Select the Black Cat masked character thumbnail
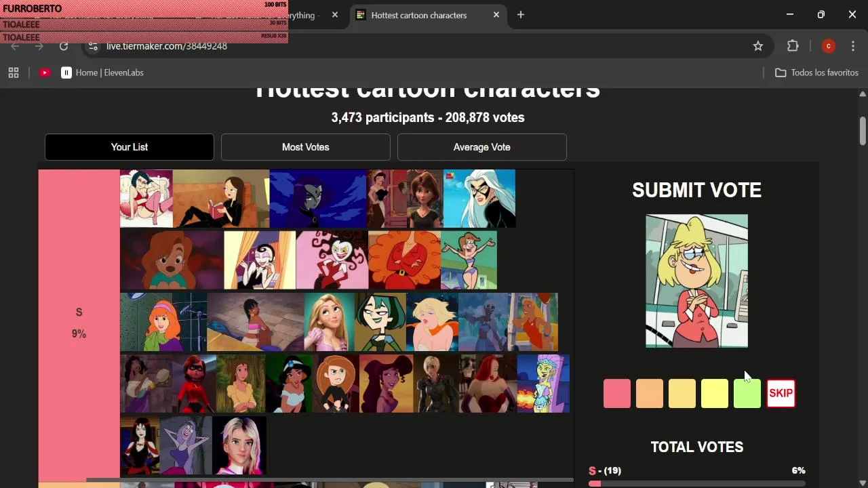 click(479, 199)
